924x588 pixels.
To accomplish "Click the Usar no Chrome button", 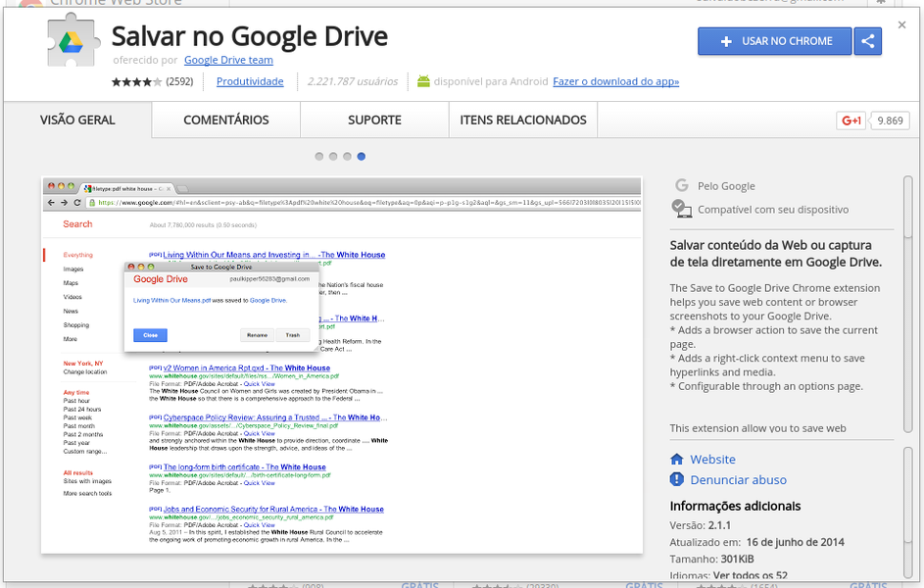I will point(775,41).
